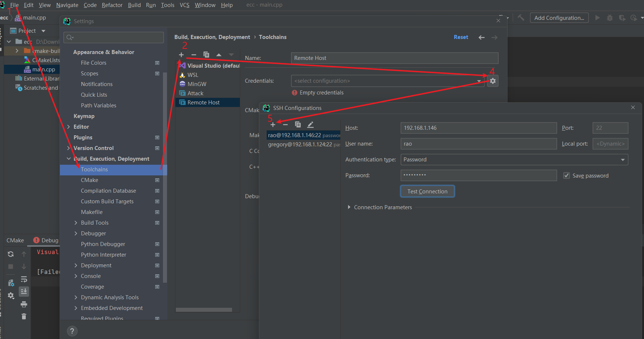The image size is (644, 339).
Task: Open settings help question mark
Action: (72, 331)
